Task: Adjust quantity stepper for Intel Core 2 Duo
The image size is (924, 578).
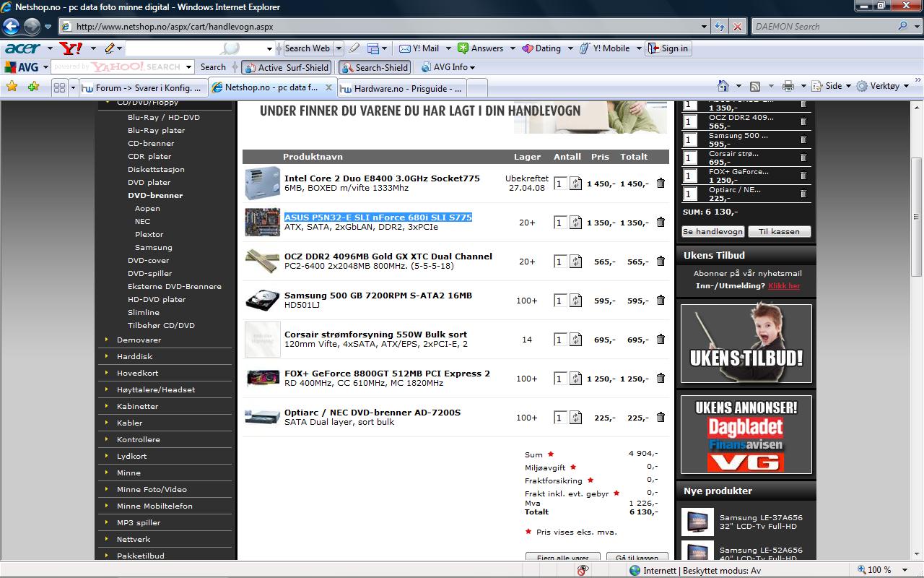Action: pos(575,184)
